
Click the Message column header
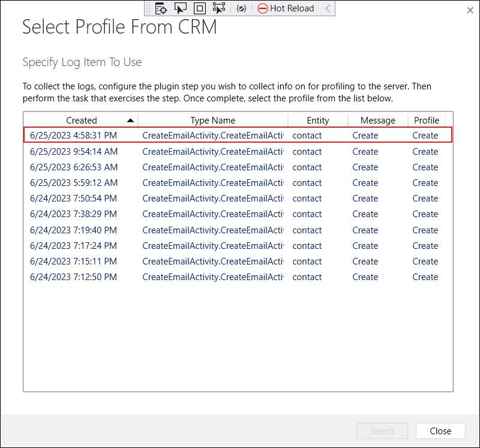(x=378, y=121)
